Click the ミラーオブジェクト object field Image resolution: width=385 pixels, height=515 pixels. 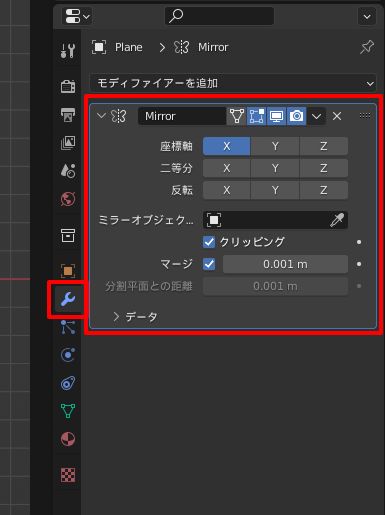click(275, 220)
